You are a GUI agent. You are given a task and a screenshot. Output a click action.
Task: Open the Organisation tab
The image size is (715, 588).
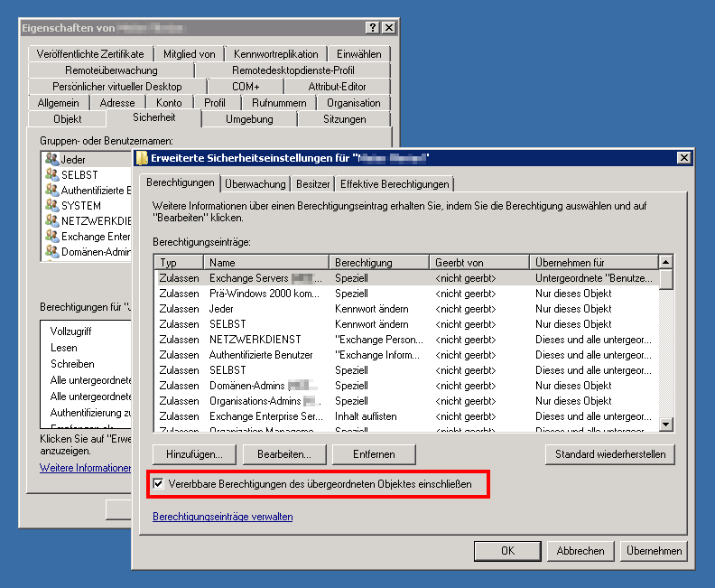(x=353, y=103)
